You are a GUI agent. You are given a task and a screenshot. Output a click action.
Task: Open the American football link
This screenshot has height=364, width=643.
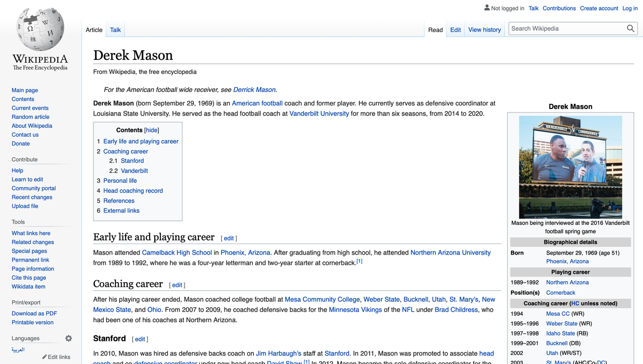coord(257,103)
